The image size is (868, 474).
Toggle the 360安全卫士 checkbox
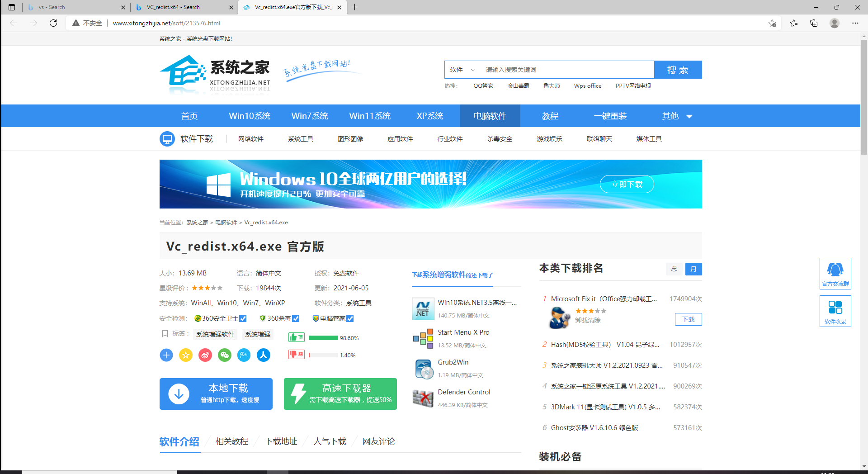(x=243, y=318)
